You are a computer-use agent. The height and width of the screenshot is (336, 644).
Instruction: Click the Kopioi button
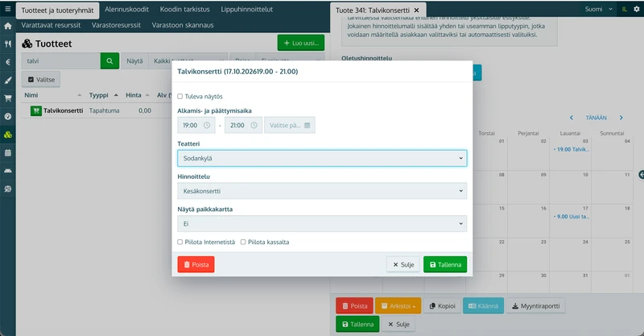tap(442, 306)
